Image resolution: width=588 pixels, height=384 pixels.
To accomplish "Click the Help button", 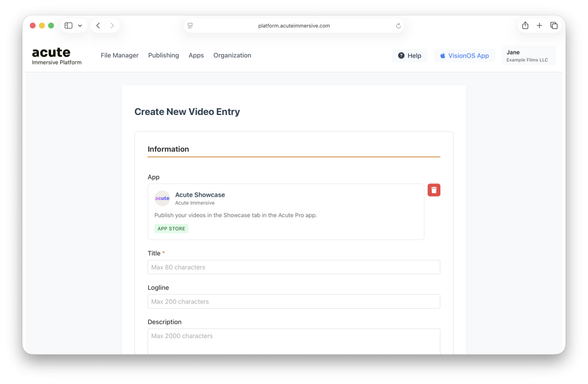I will (409, 56).
